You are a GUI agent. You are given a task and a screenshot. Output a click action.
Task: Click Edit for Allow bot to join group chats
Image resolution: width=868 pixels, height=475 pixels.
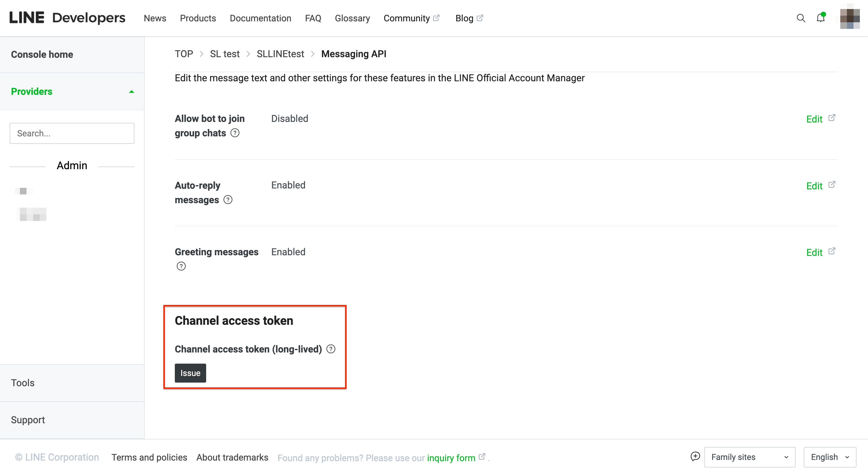(x=814, y=119)
